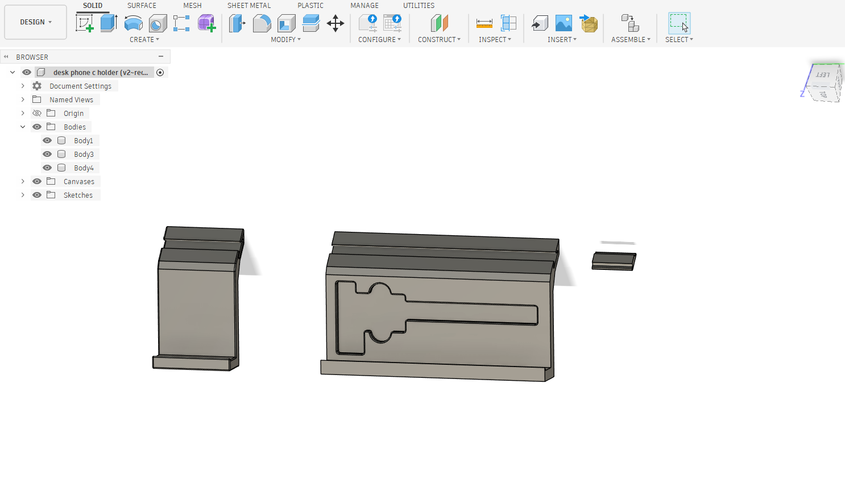Viewport: 845px width, 504px height.
Task: Toggle visibility of Body4
Action: point(47,168)
